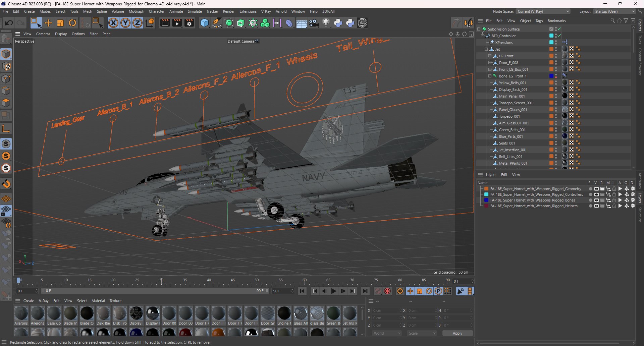The width and height of the screenshot is (644, 346).
Task: Click the globe icon in toolbar
Action: 363,23
